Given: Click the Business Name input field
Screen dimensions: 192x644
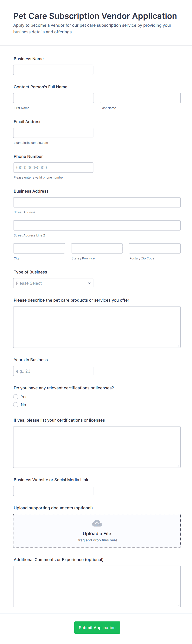Looking at the screenshot, I should pos(53,70).
